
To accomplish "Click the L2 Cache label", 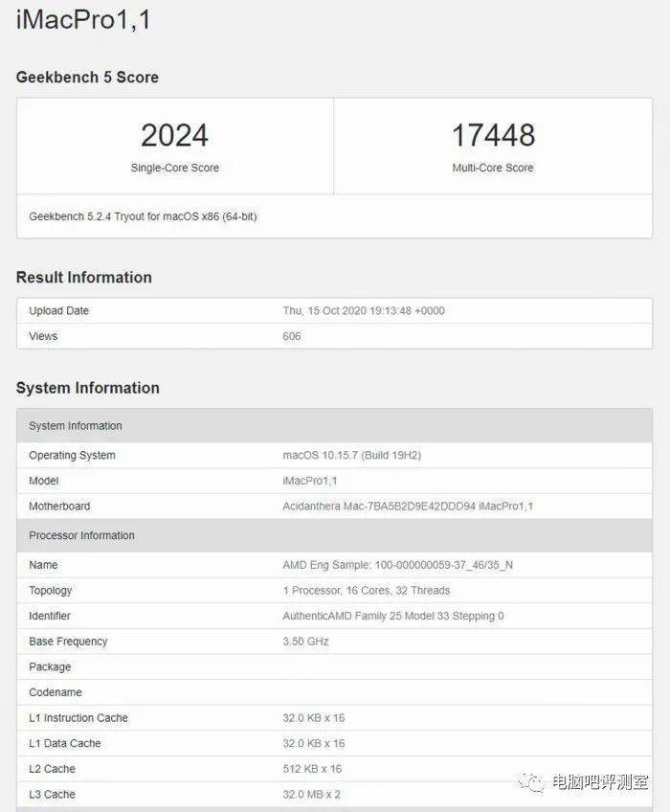I will [x=53, y=769].
